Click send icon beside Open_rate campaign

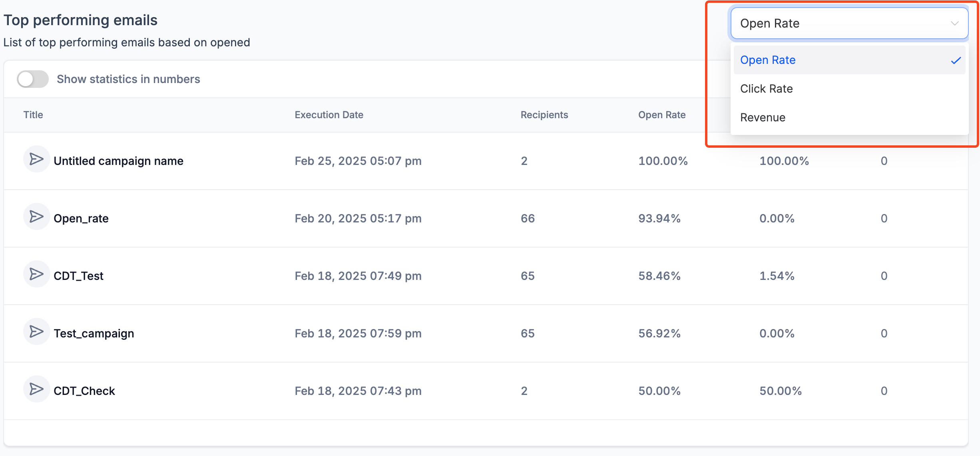tap(36, 217)
